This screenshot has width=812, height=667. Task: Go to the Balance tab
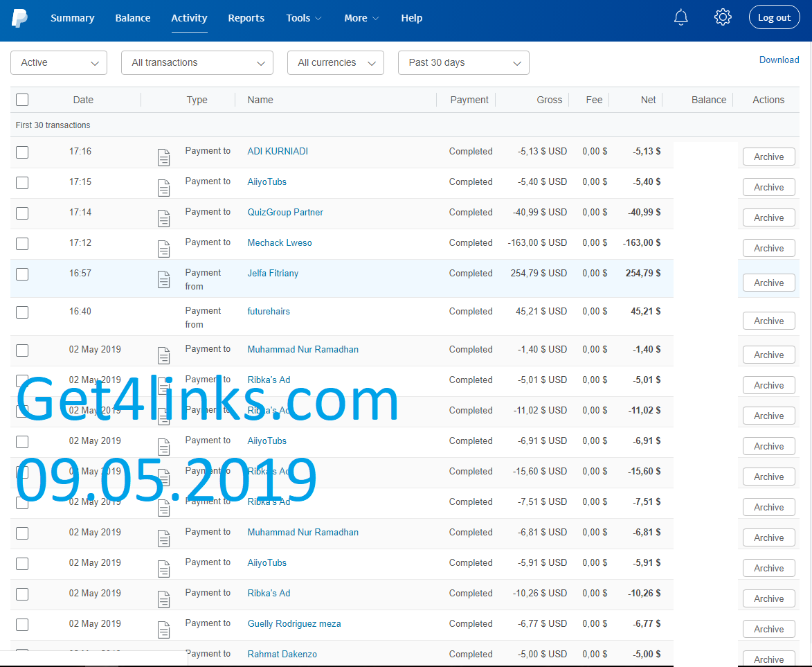[133, 18]
